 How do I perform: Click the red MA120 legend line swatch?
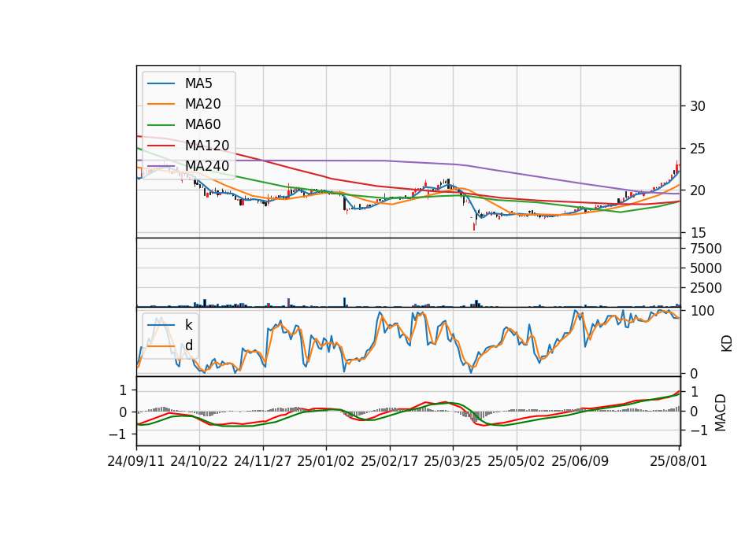click(x=161, y=146)
